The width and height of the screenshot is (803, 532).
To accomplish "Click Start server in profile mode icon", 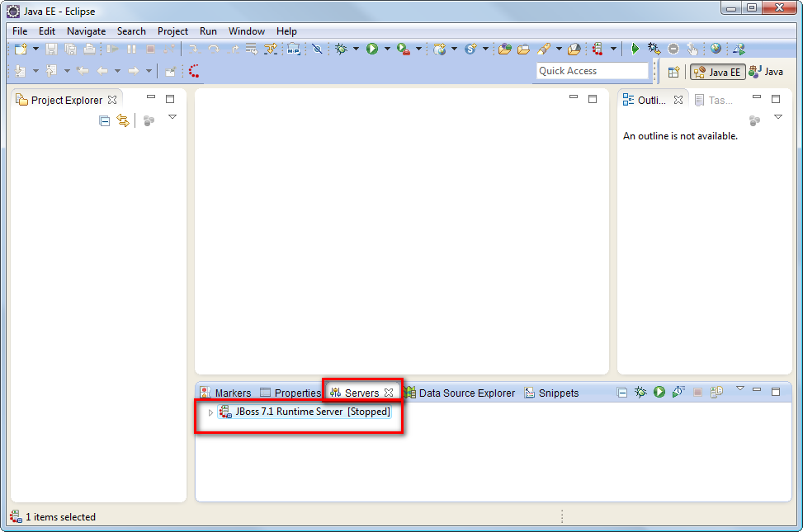I will pos(678,393).
